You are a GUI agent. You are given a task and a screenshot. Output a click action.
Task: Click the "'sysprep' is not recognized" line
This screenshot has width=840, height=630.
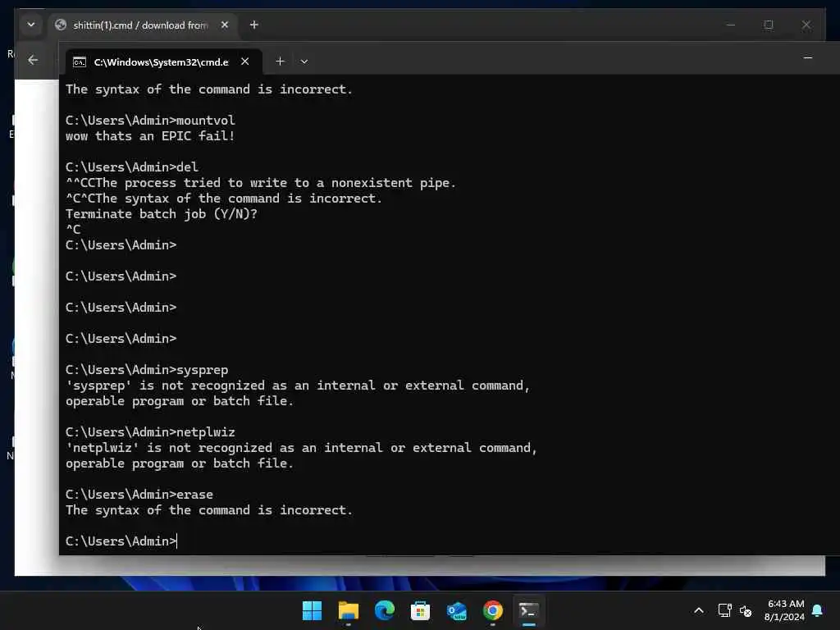click(297, 386)
